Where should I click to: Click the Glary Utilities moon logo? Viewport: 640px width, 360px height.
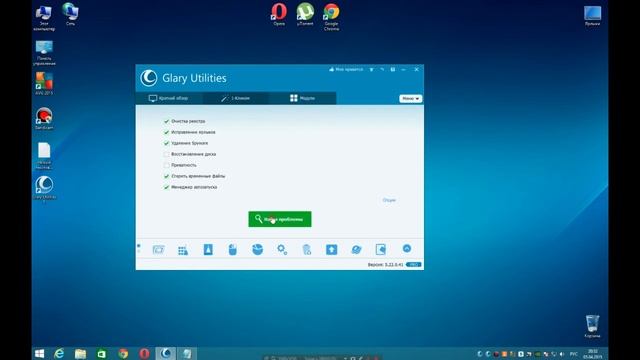tap(149, 78)
